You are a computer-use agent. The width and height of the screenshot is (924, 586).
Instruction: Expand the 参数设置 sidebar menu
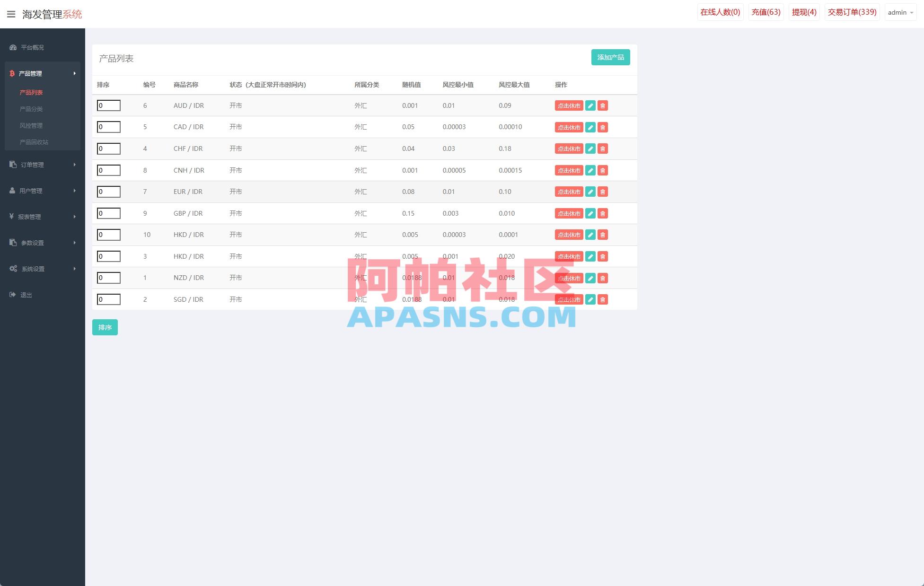coord(43,243)
